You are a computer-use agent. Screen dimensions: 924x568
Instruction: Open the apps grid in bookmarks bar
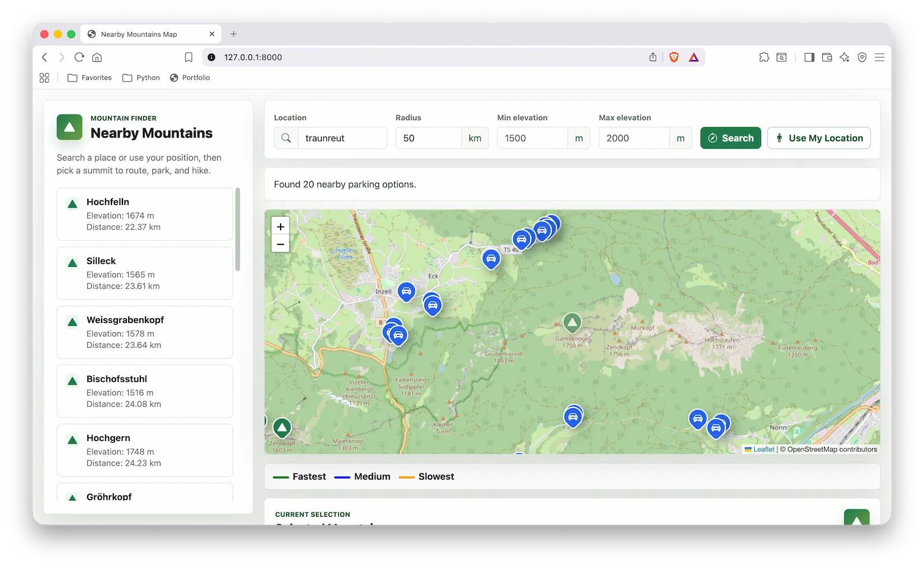[x=44, y=78]
